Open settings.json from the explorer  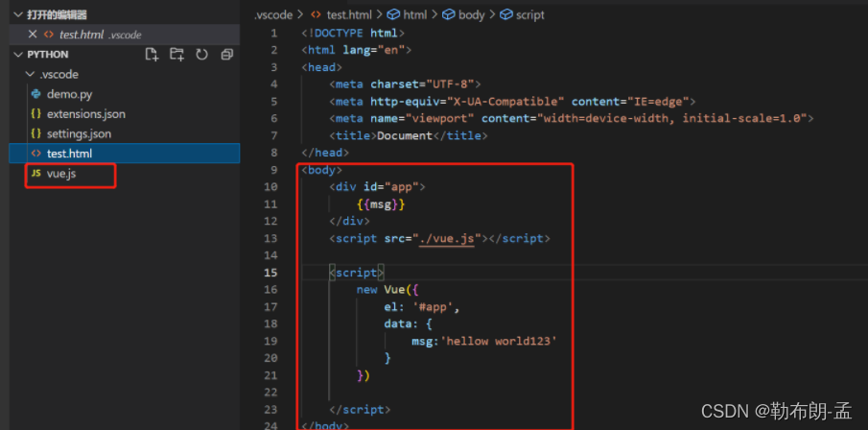coord(79,134)
